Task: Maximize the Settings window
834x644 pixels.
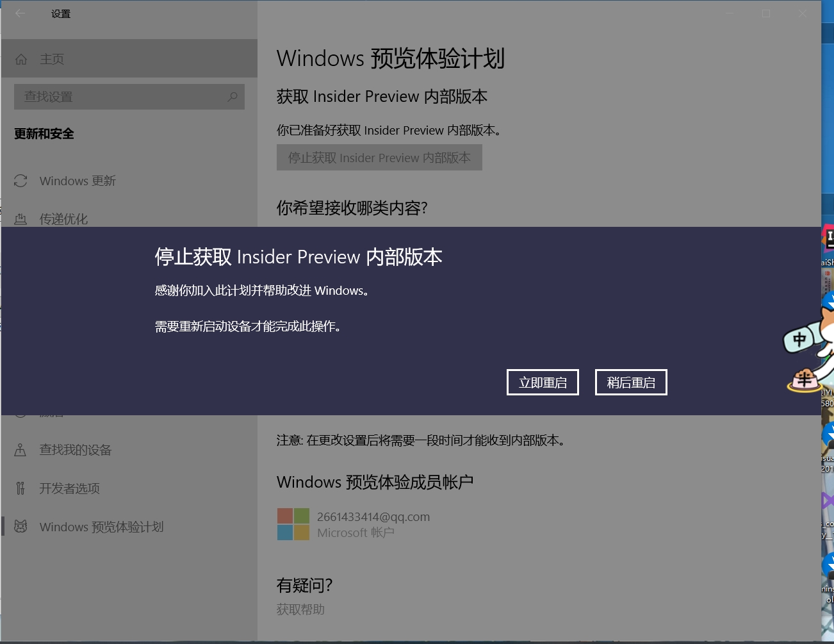Action: (766, 13)
